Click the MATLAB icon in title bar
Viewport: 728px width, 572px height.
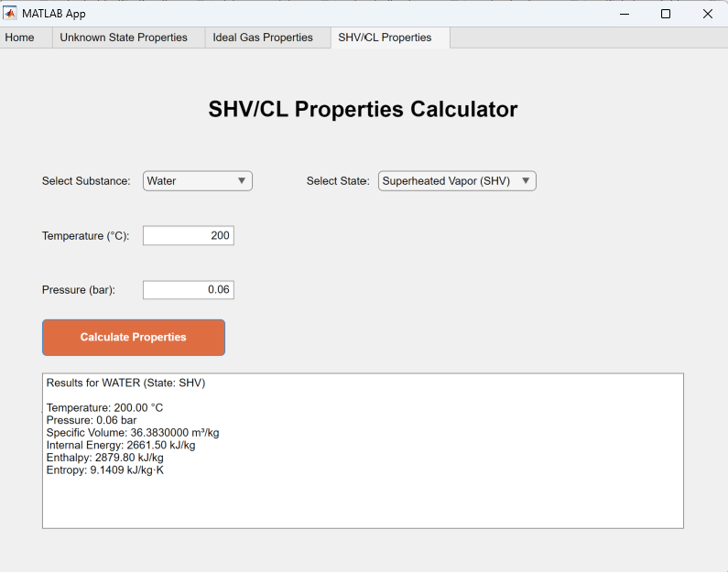(10, 14)
